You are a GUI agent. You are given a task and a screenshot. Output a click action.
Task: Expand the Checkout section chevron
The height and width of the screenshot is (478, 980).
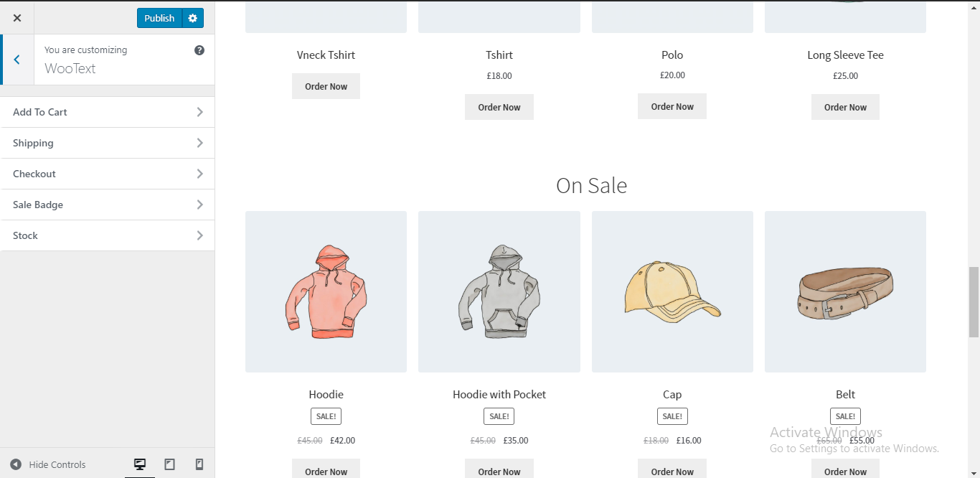pyautogui.click(x=199, y=174)
